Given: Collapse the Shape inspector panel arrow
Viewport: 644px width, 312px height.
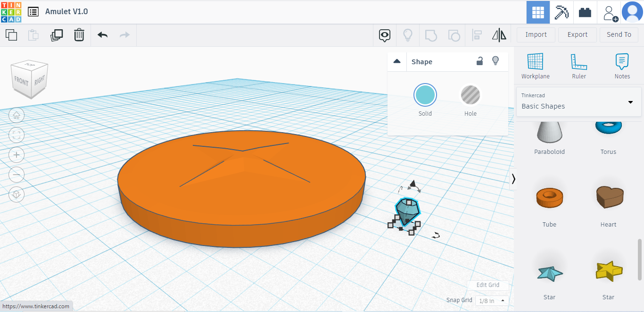Looking at the screenshot, I should [397, 61].
